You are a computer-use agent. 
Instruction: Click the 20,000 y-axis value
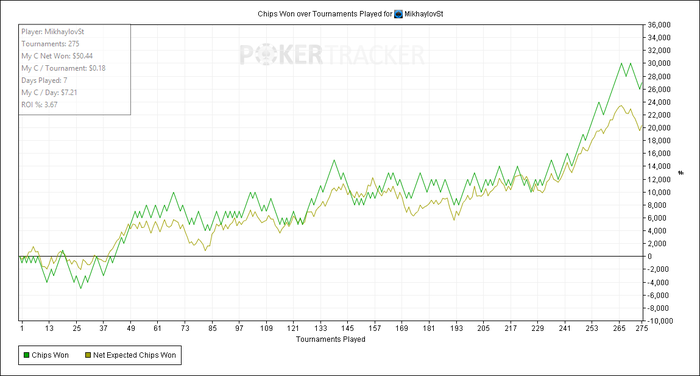pos(659,128)
